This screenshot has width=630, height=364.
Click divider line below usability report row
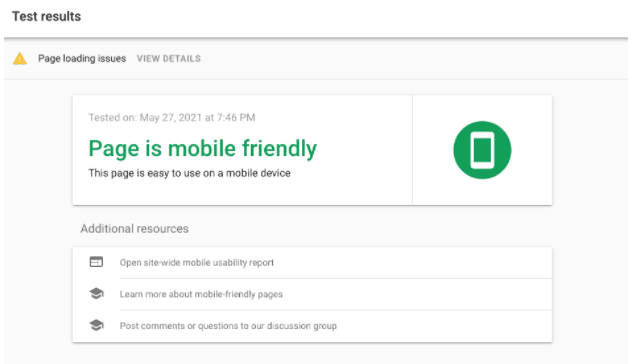coord(335,278)
